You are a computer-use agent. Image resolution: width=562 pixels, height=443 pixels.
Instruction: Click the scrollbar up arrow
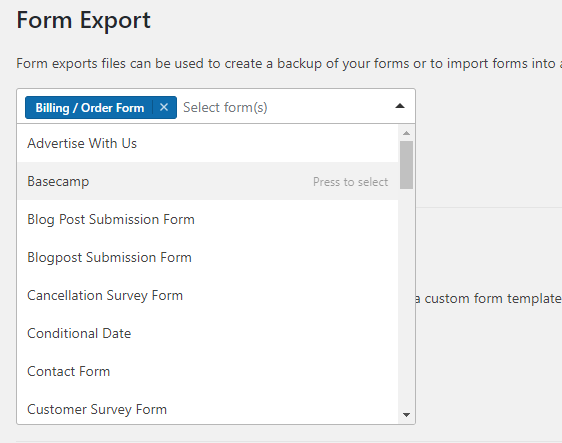[406, 133]
